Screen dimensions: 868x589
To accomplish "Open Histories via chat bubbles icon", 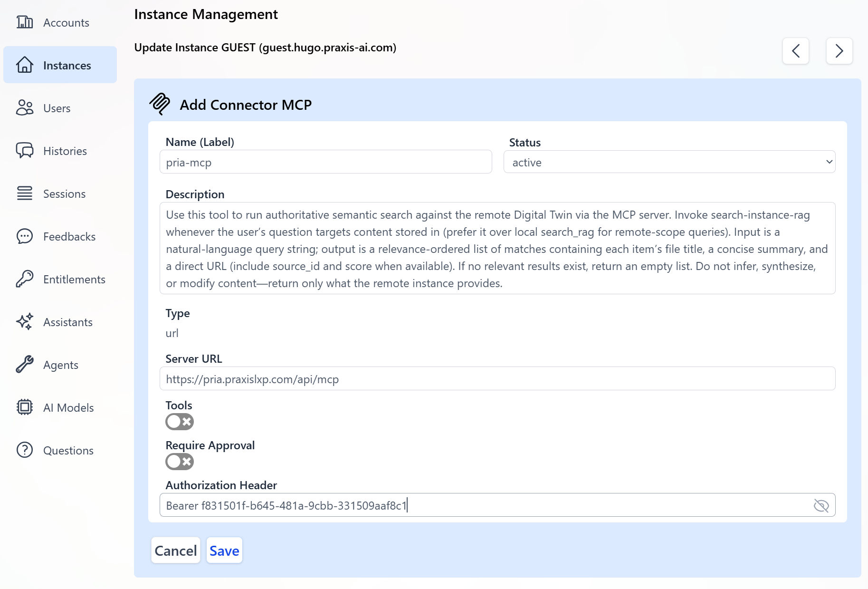I will (x=25, y=151).
